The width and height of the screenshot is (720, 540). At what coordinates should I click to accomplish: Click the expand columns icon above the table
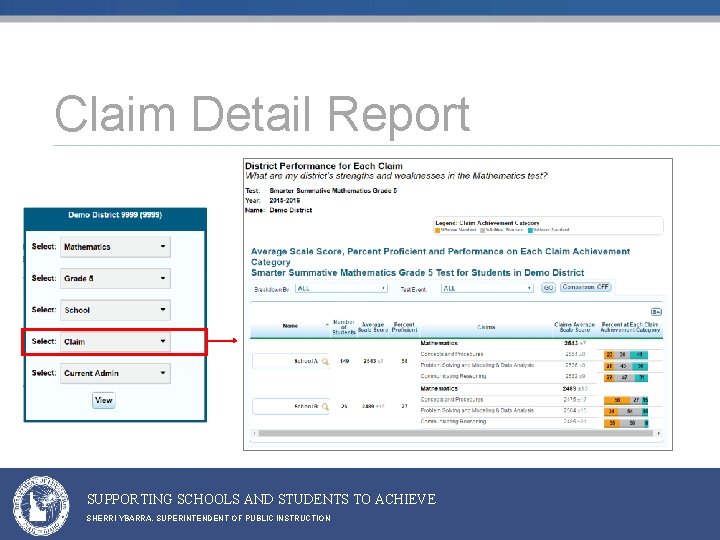[656, 312]
